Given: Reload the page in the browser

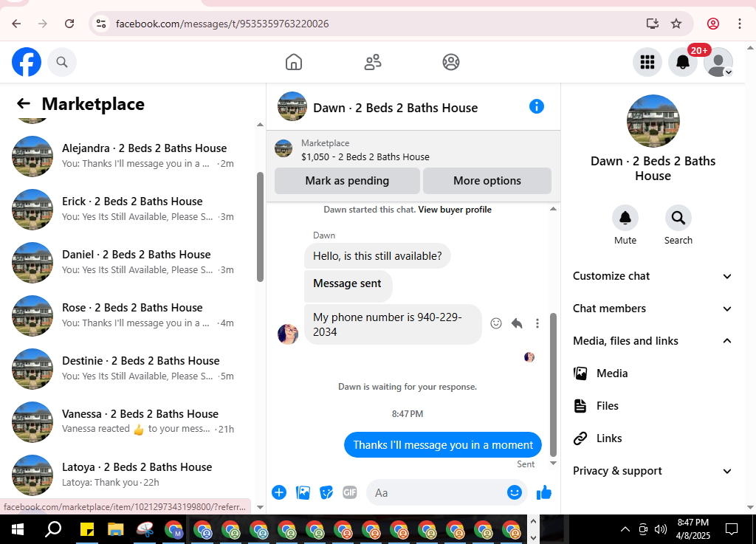Looking at the screenshot, I should coord(69,24).
